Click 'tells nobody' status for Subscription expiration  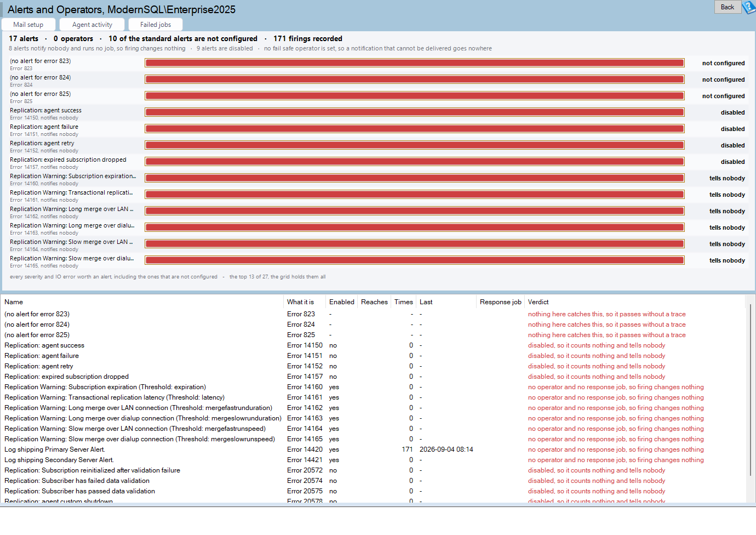[x=727, y=178]
